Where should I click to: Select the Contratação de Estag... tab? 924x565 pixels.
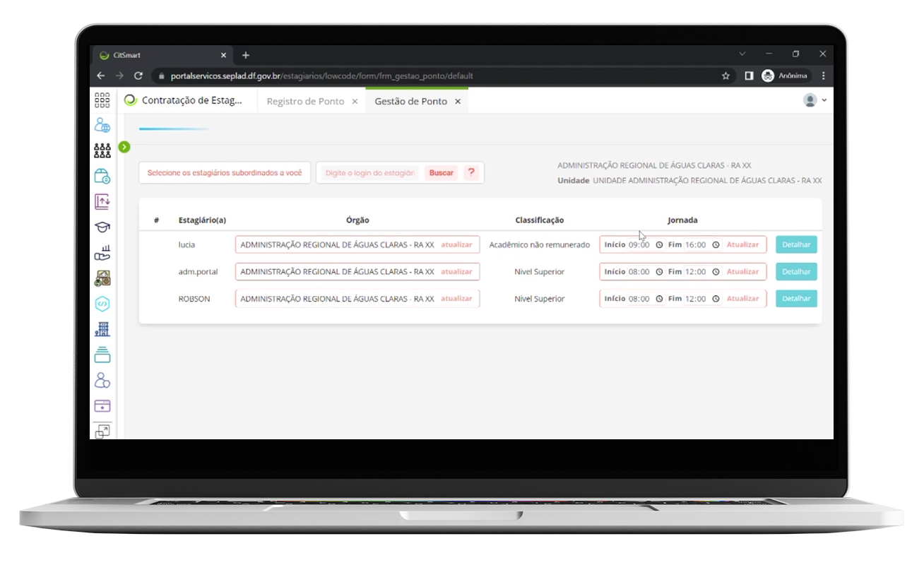(191, 100)
